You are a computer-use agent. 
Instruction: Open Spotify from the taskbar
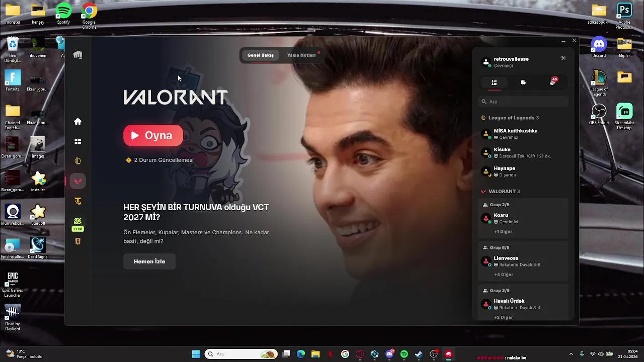[404, 354]
